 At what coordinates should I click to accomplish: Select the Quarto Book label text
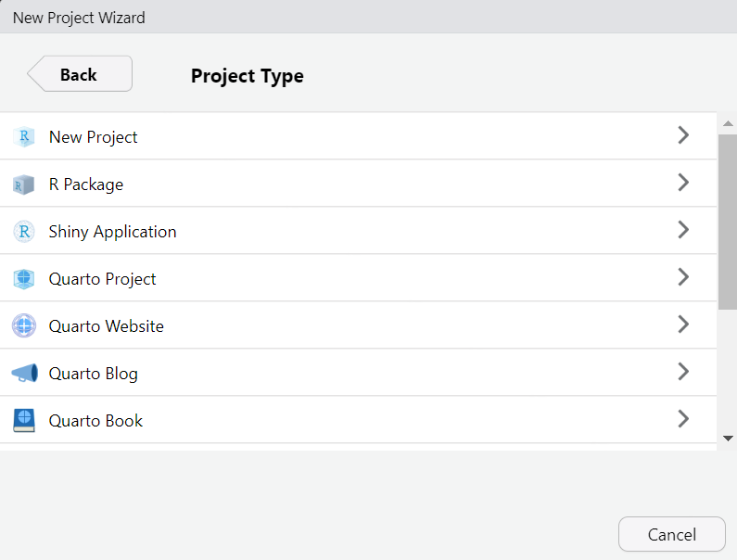[x=95, y=421]
